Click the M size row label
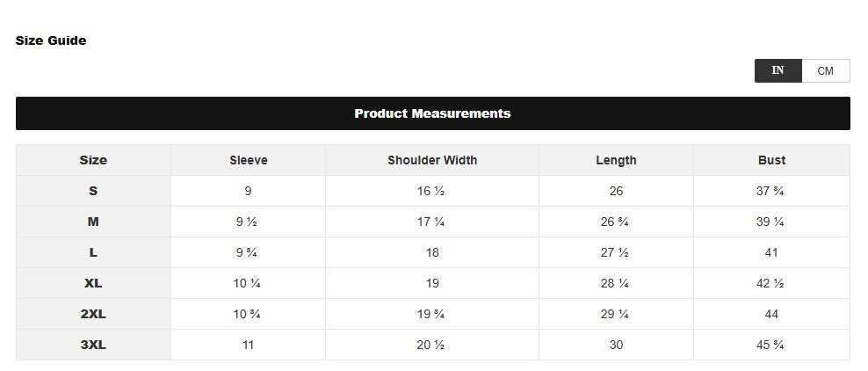Image resolution: width=868 pixels, height=371 pixels. [x=93, y=222]
